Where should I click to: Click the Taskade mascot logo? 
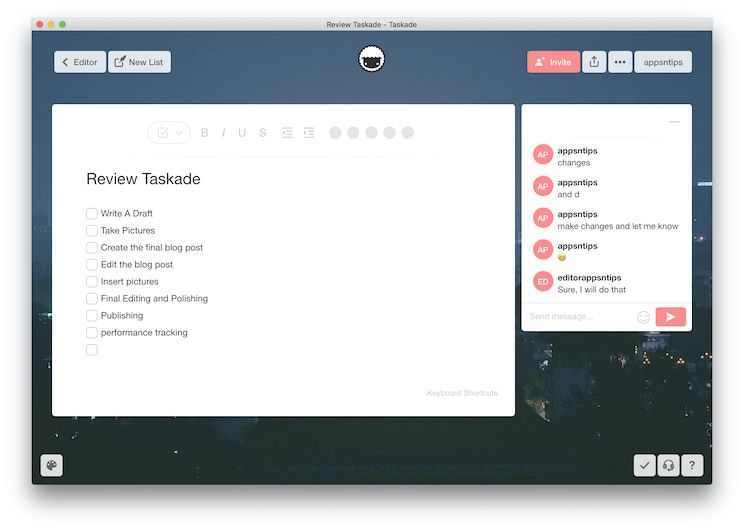click(372, 60)
